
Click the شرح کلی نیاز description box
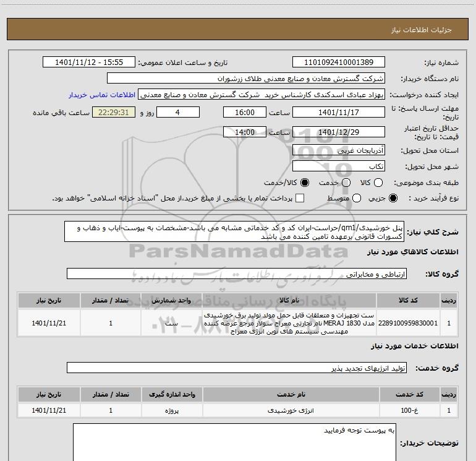point(234,232)
